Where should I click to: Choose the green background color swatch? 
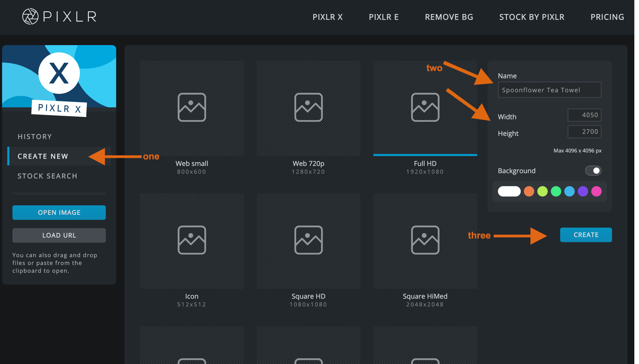click(556, 191)
